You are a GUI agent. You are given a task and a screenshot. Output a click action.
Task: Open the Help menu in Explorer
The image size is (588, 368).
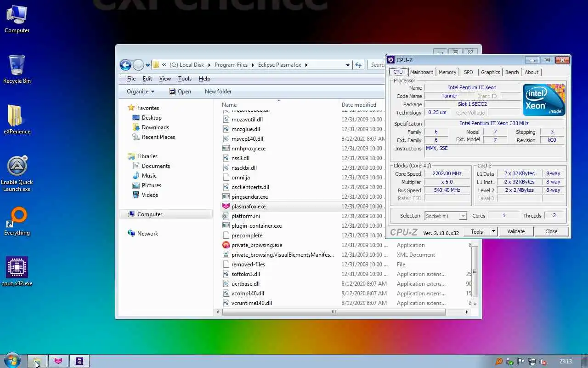pyautogui.click(x=204, y=79)
